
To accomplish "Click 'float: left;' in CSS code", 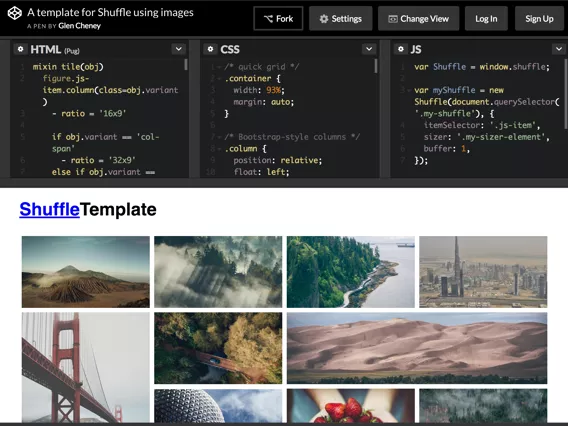I will [x=261, y=172].
